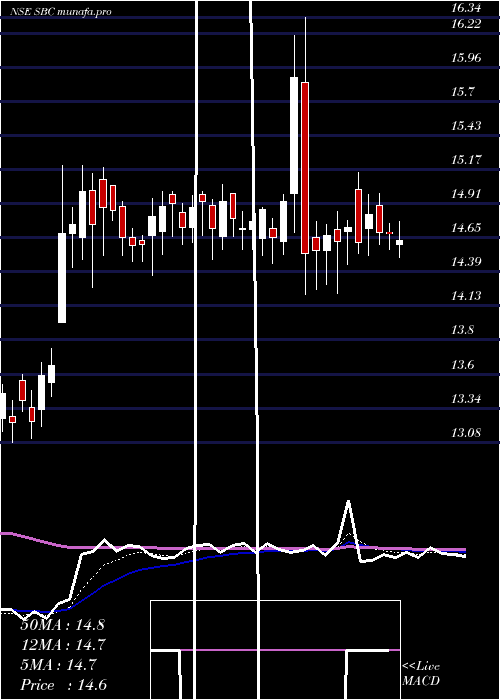Click the 'NSE SBC munafa.pro' chart title
This screenshot has width=500, height=700.
pyautogui.click(x=61, y=12)
